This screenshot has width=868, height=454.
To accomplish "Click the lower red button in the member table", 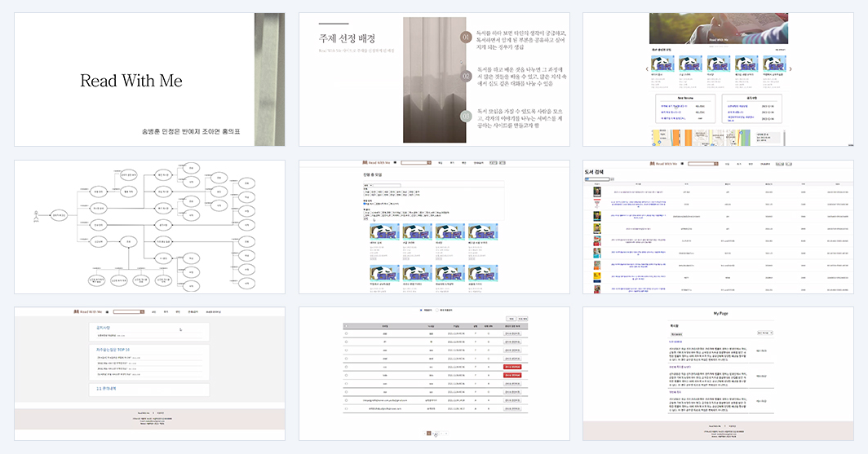I will pyautogui.click(x=512, y=375).
